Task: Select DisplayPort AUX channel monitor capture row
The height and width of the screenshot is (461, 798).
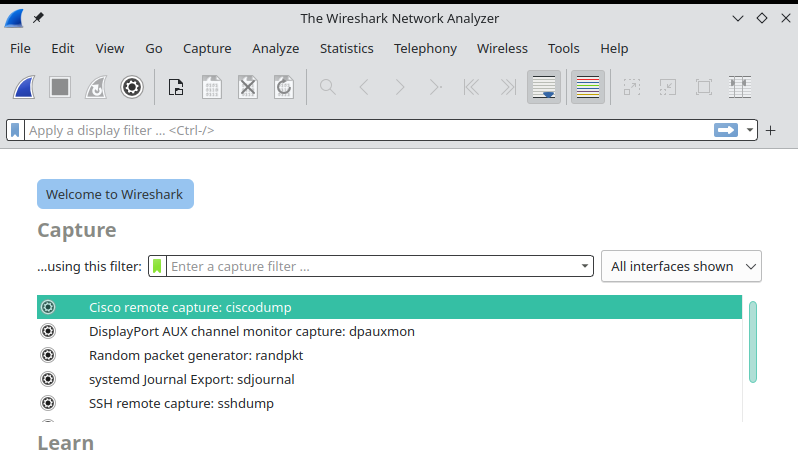Action: click(389, 331)
